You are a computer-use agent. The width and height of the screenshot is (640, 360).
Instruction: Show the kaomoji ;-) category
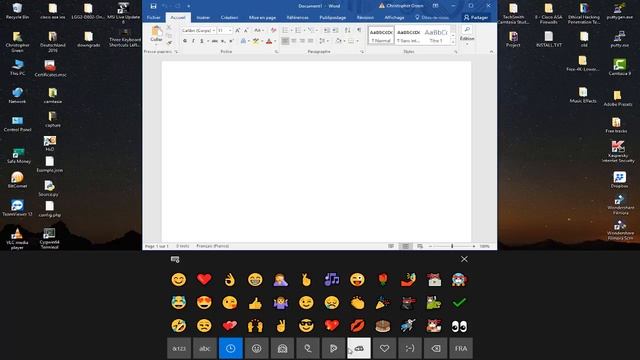point(410,348)
